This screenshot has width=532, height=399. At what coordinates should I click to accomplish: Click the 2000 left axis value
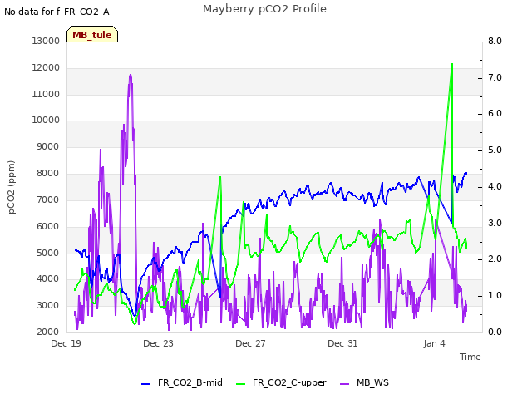tap(48, 332)
